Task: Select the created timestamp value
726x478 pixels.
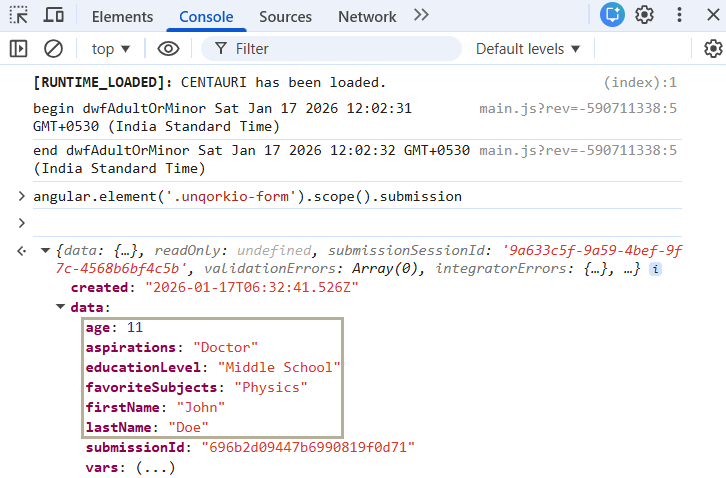Action: coord(251,288)
